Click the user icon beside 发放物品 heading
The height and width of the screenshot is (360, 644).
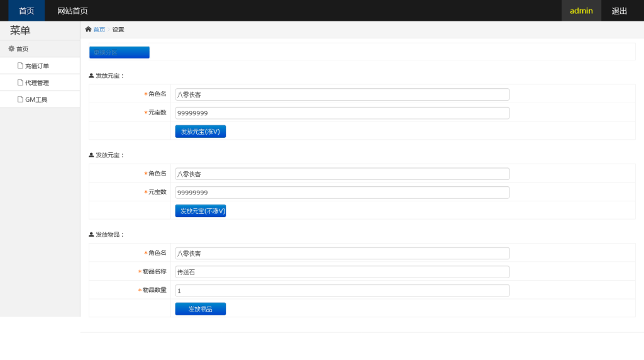91,234
